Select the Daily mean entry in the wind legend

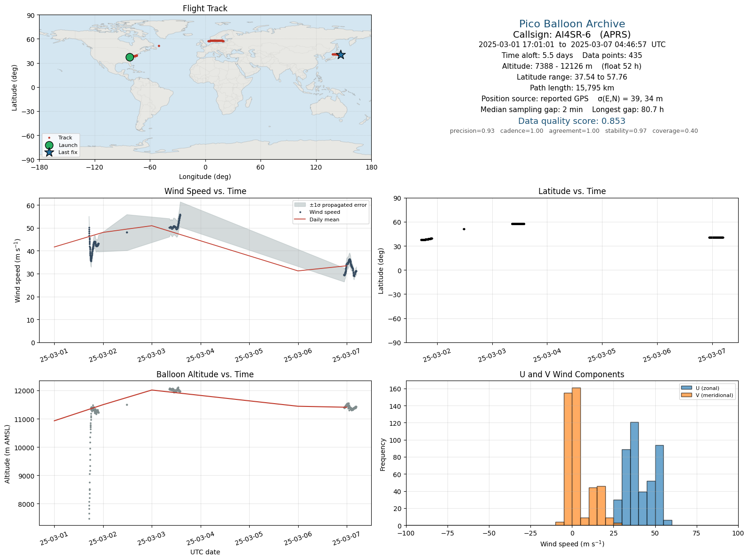[317, 219]
